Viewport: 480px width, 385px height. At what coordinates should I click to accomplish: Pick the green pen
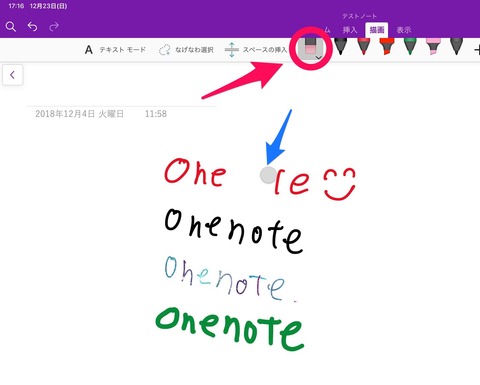coord(410,46)
